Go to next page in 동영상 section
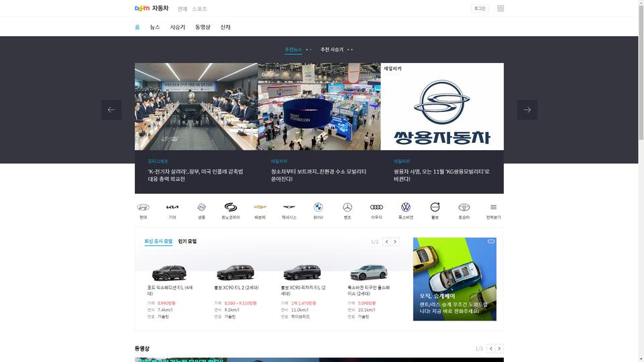644x362 pixels. tap(499, 349)
